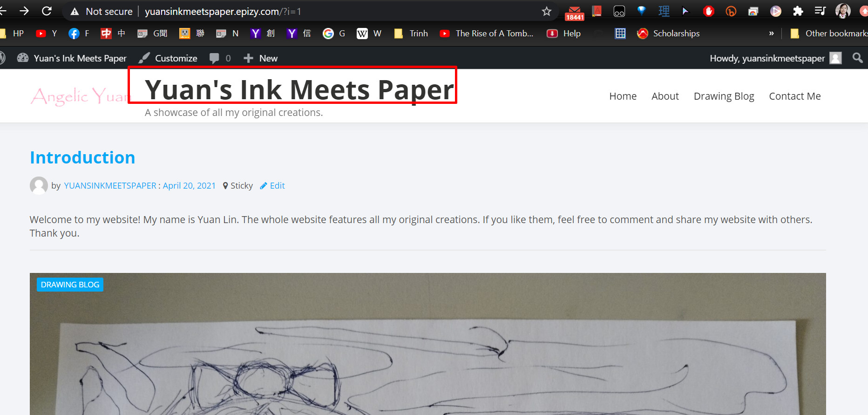Go to the About menu item
This screenshot has height=415, width=868.
665,96
